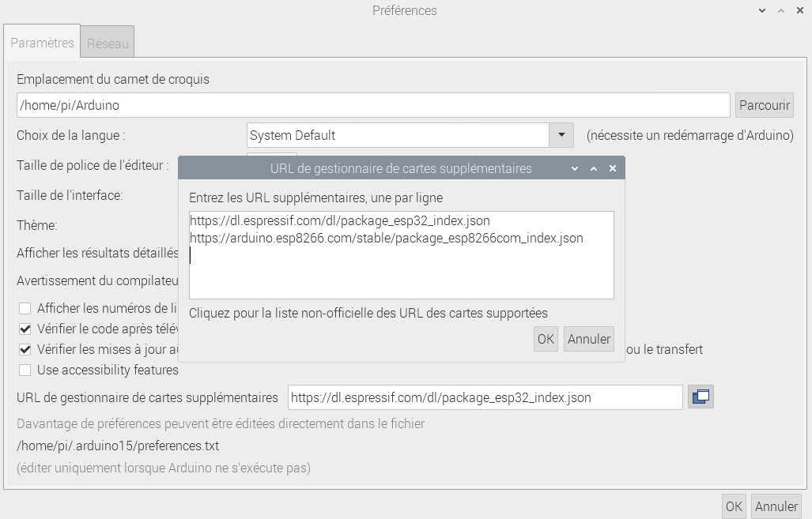Open the unofficial supported boards URL list link
The width and height of the screenshot is (812, 519).
pyautogui.click(x=368, y=313)
